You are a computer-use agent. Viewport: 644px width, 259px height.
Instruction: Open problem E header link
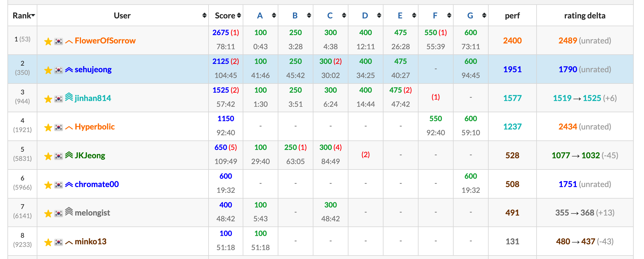[x=400, y=16]
